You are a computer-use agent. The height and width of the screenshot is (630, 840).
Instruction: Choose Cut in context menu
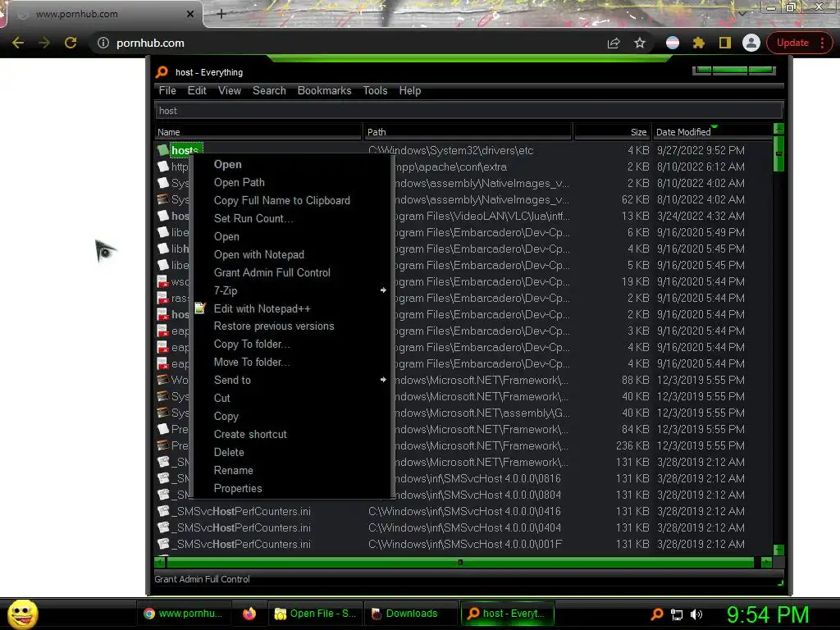tap(221, 398)
